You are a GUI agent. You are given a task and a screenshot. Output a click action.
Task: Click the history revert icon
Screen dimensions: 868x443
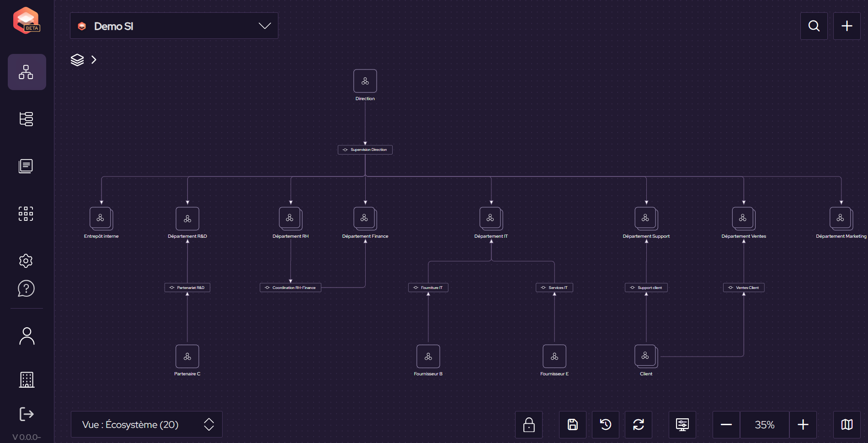pos(605,425)
